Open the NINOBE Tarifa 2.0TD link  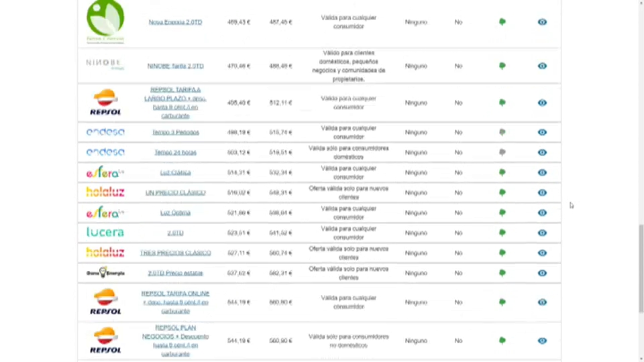[175, 66]
